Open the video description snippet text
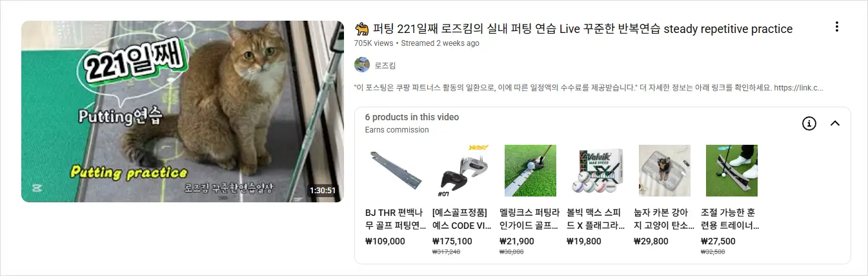 (589, 87)
